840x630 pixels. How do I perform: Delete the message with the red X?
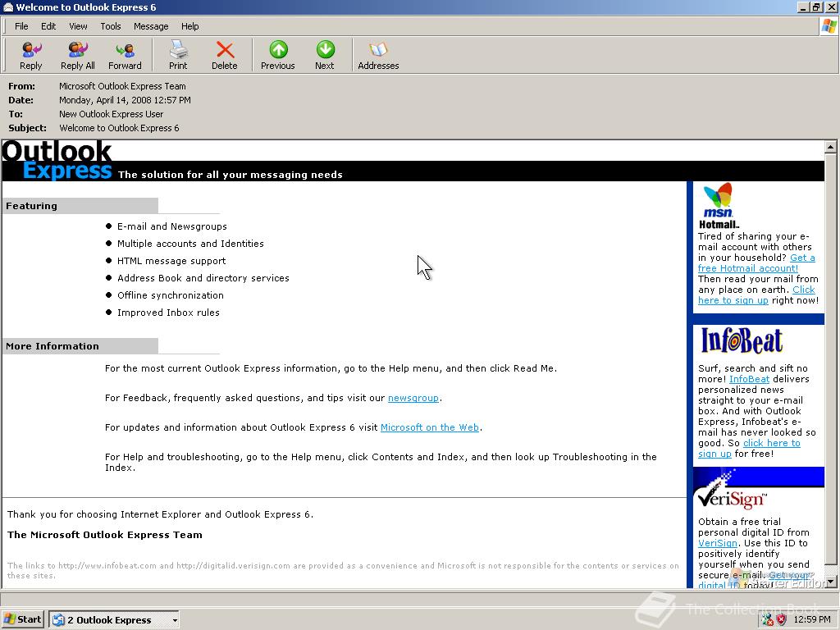click(x=225, y=55)
